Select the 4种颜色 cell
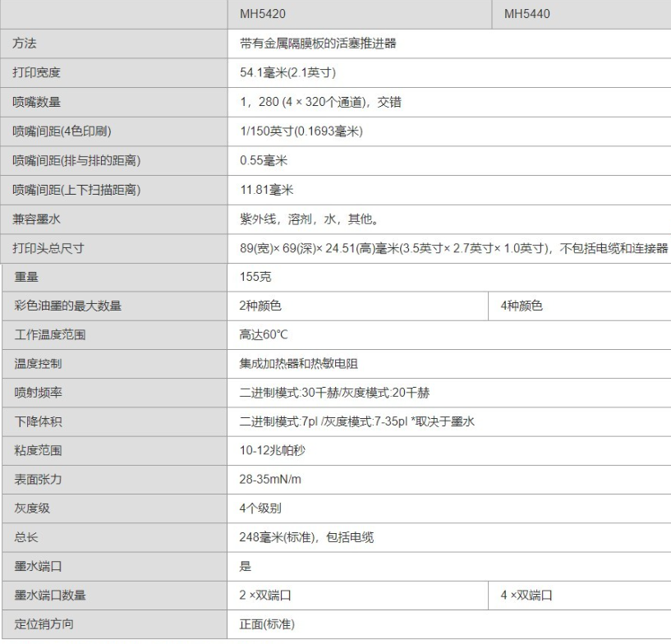 (522, 306)
